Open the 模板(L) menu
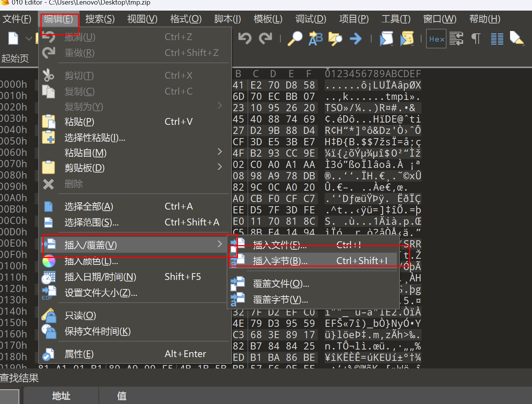Image resolution: width=532 pixels, height=404 pixels. coord(268,19)
